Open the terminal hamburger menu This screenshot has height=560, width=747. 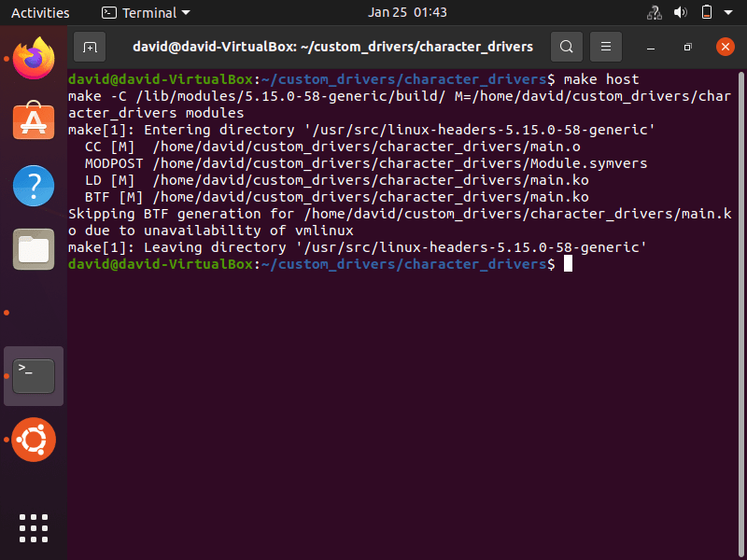click(606, 46)
